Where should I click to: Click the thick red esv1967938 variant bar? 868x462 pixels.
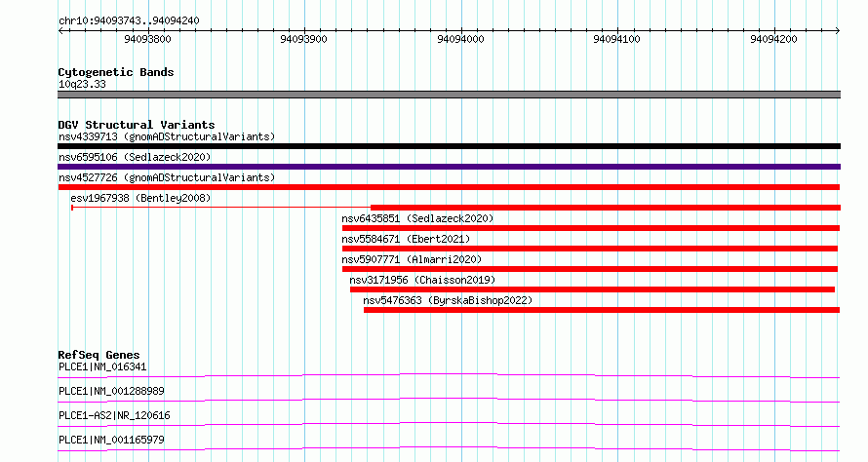pos(606,208)
